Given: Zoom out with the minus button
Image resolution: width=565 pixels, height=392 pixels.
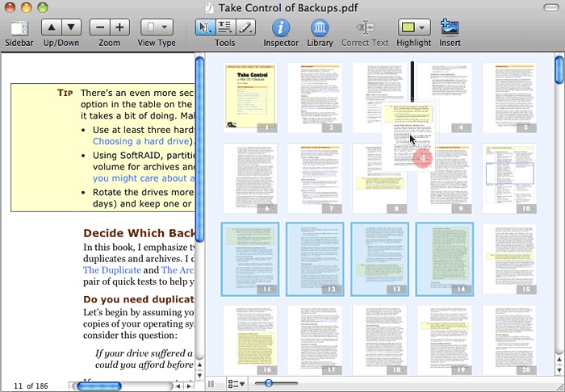Looking at the screenshot, I should point(100,27).
